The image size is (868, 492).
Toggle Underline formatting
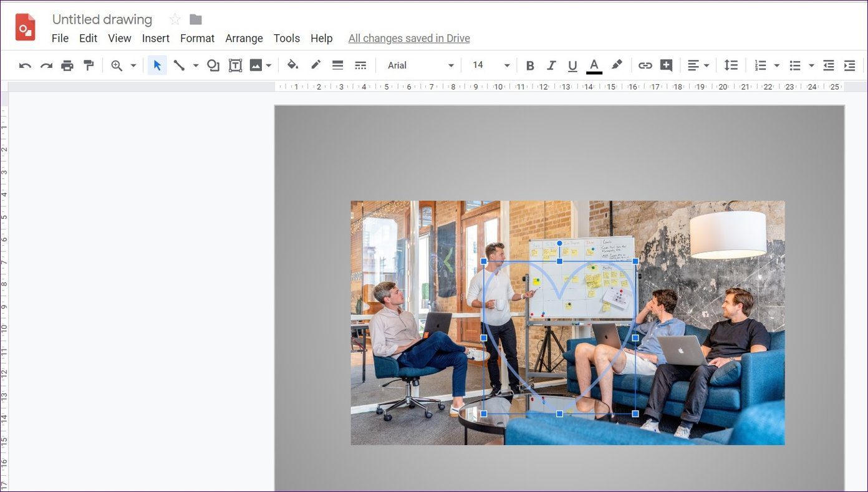[572, 65]
